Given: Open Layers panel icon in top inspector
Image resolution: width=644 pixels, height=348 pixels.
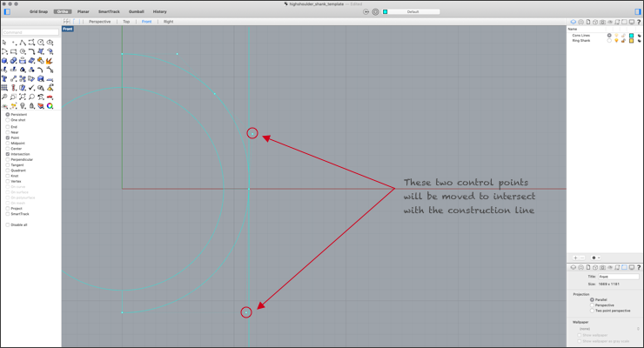Looking at the screenshot, I should coord(574,22).
